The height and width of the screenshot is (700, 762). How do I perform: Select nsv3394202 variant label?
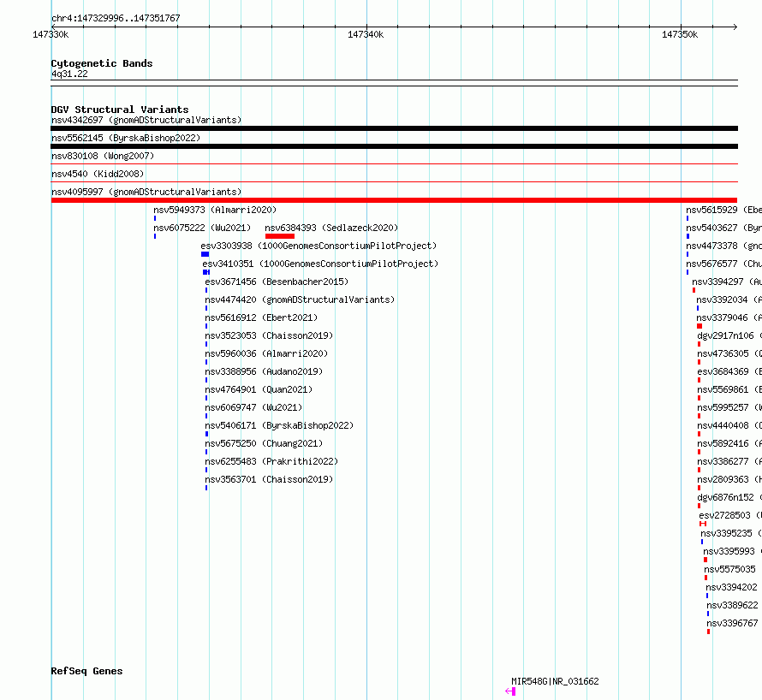click(731, 587)
